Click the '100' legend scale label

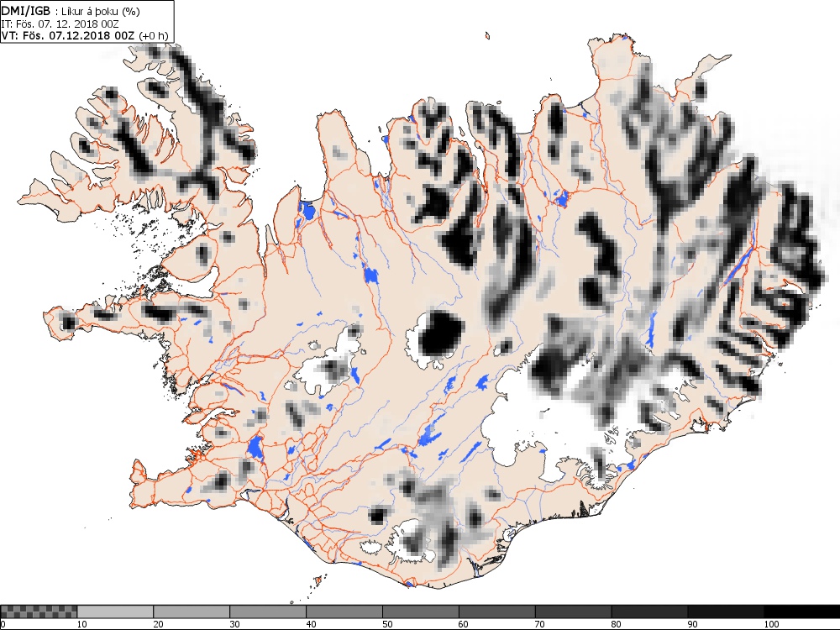[x=771, y=624]
